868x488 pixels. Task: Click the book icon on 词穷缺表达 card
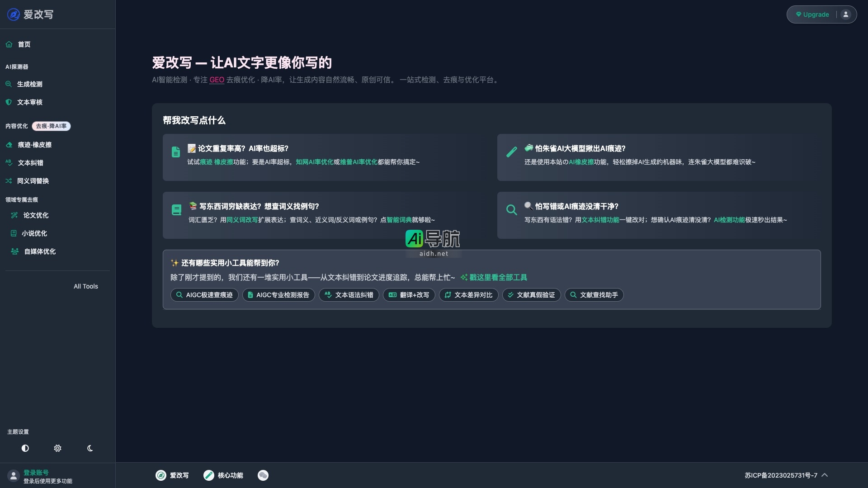point(176,210)
